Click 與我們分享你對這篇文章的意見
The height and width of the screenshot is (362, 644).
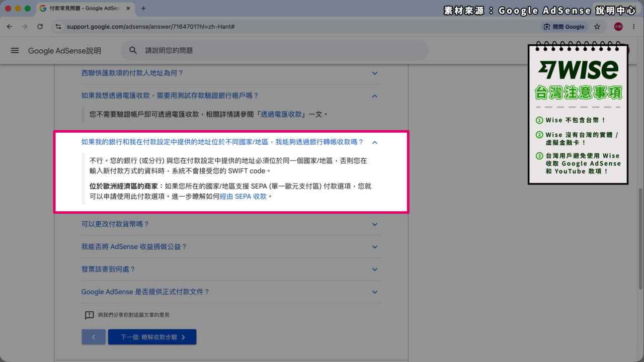[133, 315]
